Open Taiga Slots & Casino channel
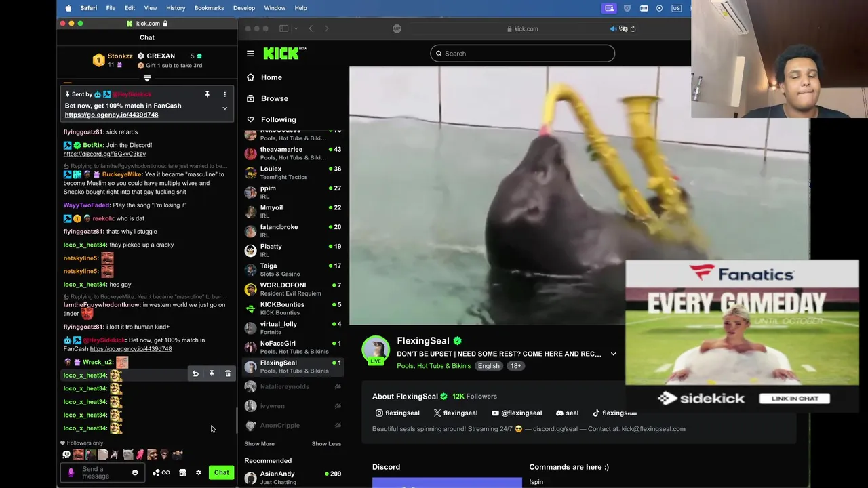Viewport: 868px width, 488px height. (293, 270)
